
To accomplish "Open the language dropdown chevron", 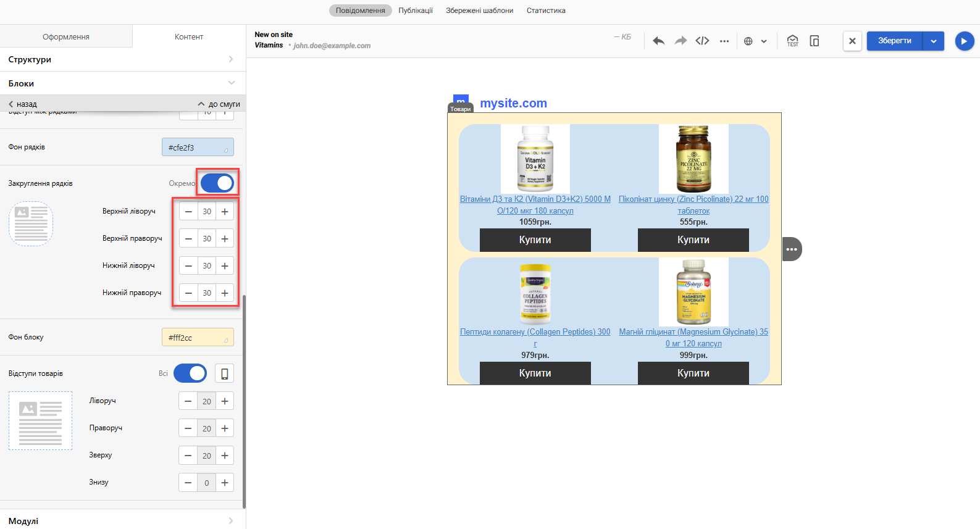I will (764, 41).
